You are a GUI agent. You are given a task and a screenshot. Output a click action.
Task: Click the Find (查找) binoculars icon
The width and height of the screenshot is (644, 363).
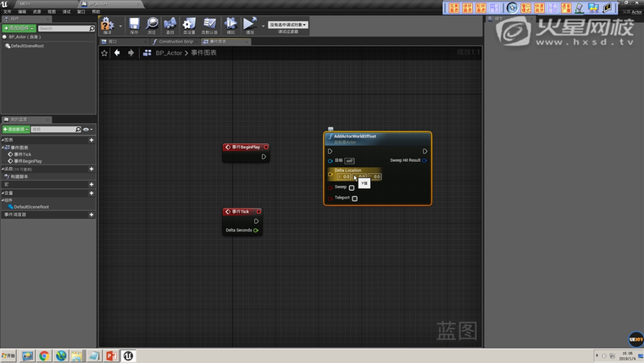[170, 25]
